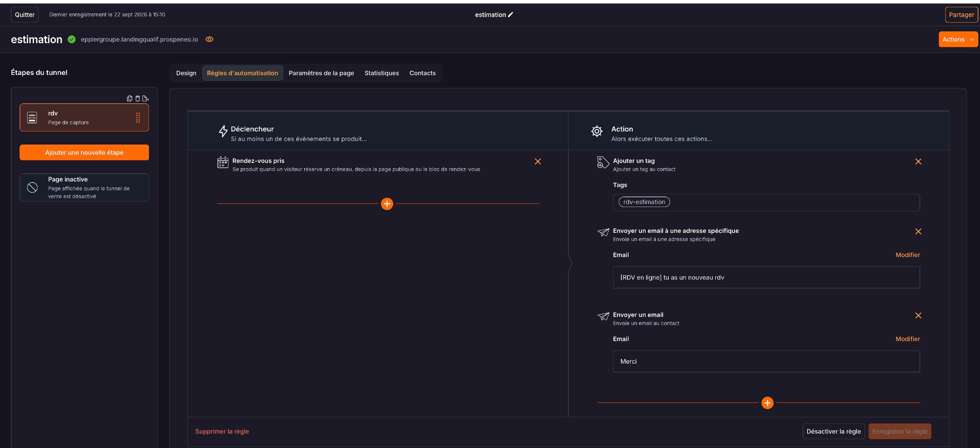Click the green published status check icon
The image size is (980, 448).
(72, 39)
